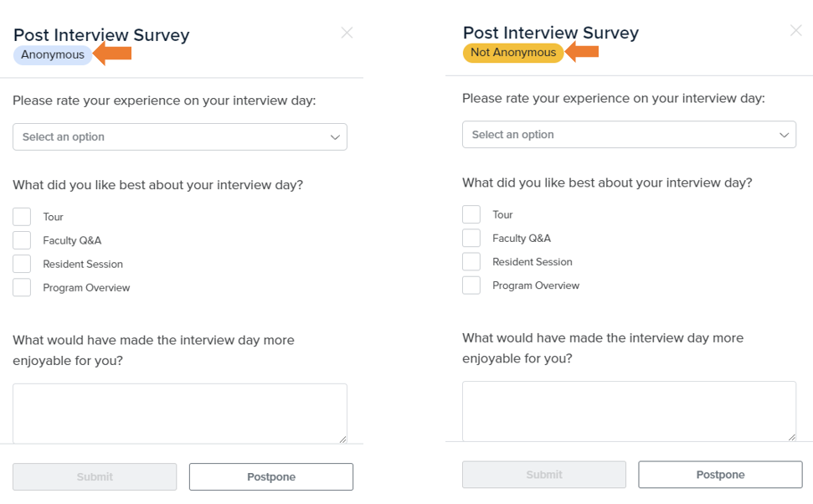The width and height of the screenshot is (813, 504).
Task: Click the Anonymous badge label
Action: coord(53,55)
